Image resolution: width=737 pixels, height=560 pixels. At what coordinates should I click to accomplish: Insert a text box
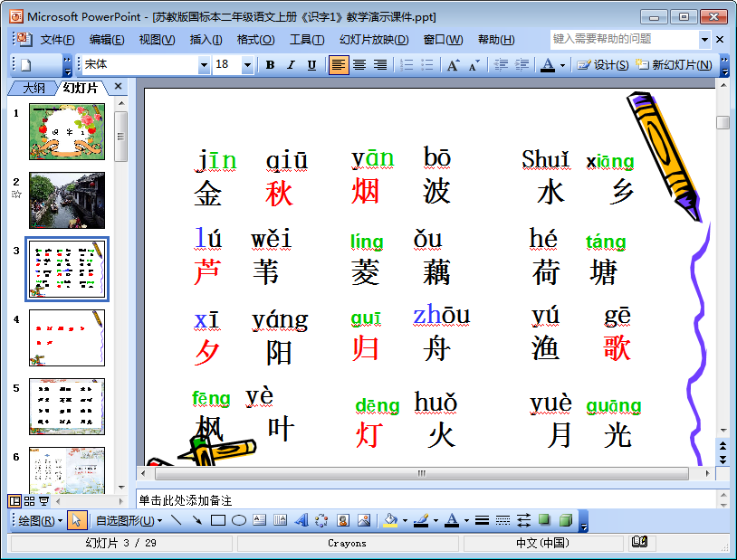tap(260, 520)
